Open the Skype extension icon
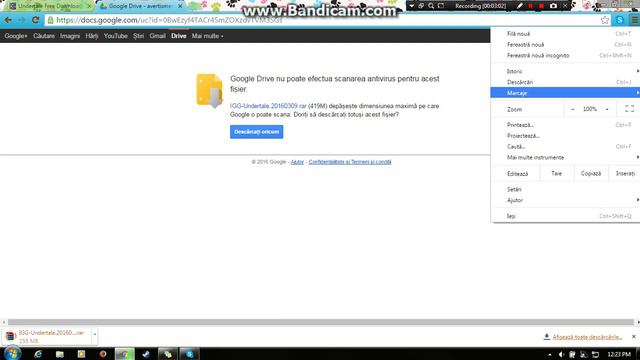 [x=620, y=20]
